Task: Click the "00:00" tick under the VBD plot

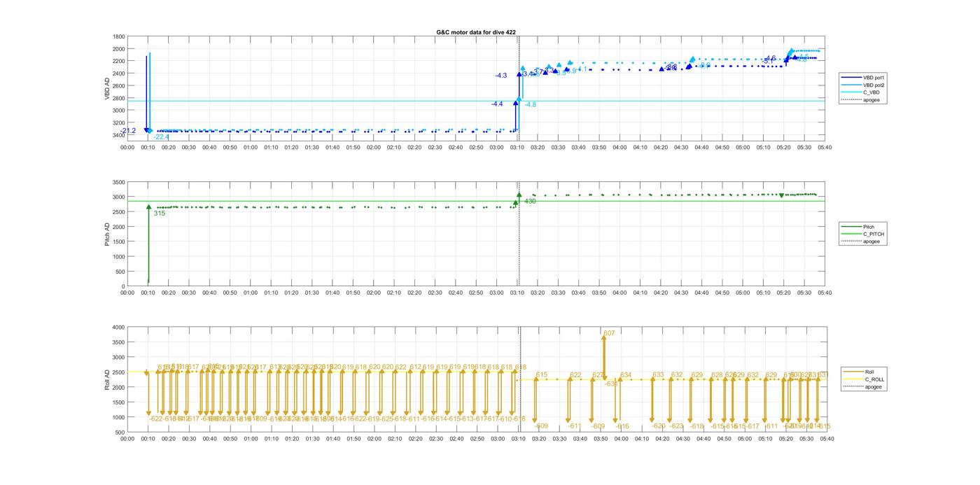Action: [x=127, y=147]
